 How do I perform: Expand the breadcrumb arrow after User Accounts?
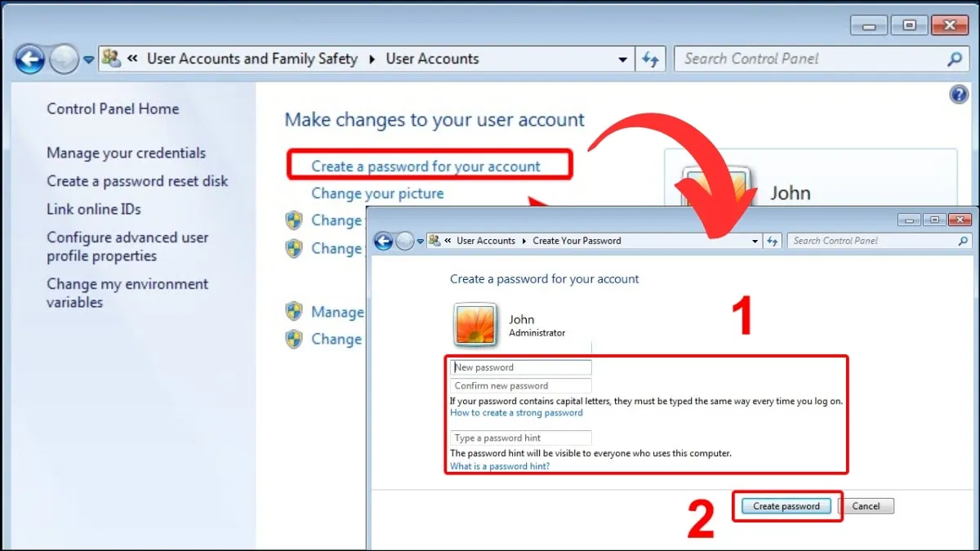click(x=523, y=241)
